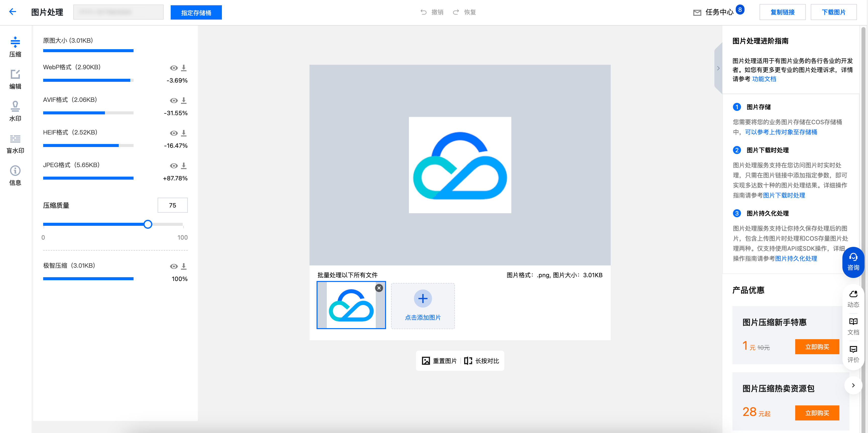Click the 指定存储桶 button

tap(196, 13)
